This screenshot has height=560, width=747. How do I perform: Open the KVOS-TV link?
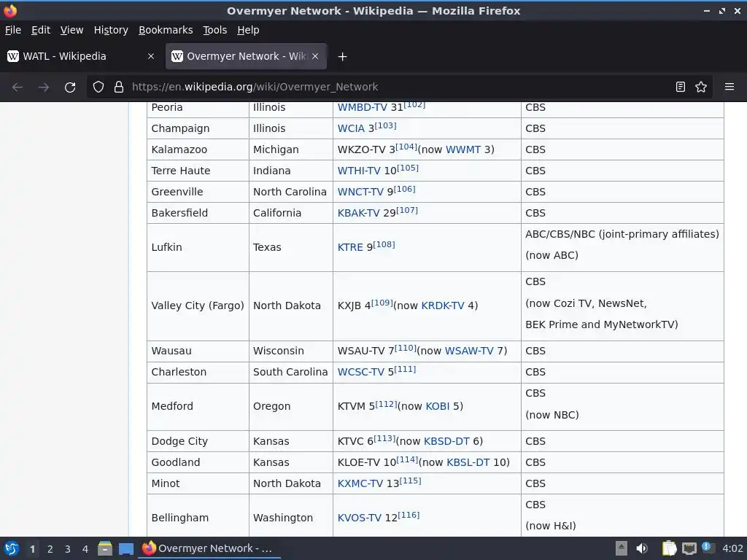point(359,518)
